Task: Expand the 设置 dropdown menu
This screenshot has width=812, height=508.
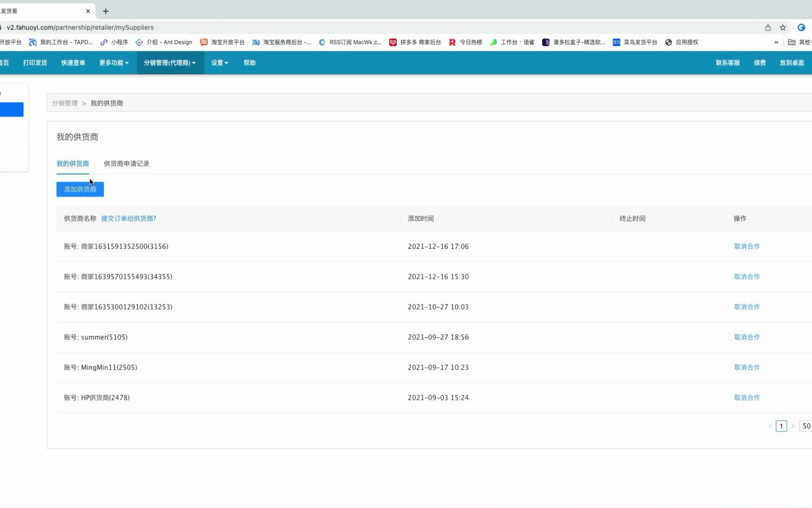Action: (x=219, y=63)
